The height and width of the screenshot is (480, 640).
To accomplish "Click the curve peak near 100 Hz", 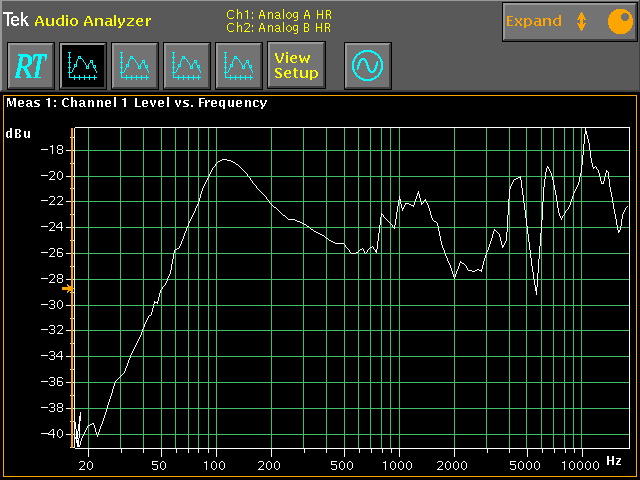I will click(226, 159).
